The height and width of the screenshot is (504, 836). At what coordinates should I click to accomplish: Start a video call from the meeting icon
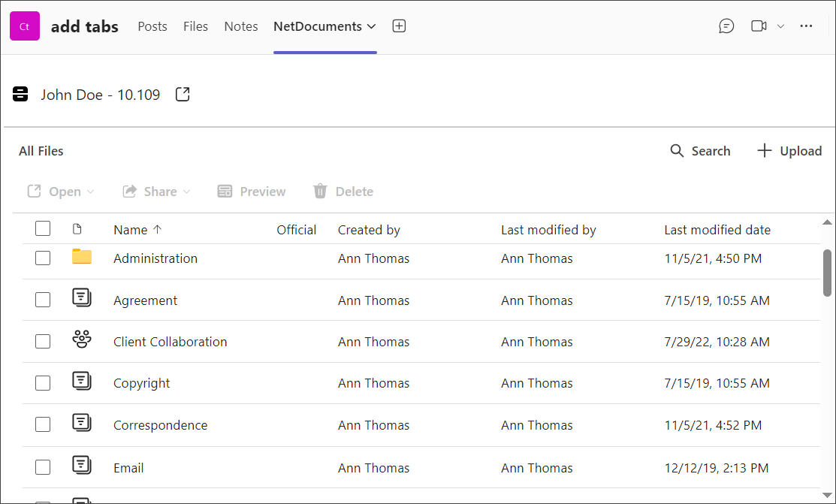pos(758,26)
